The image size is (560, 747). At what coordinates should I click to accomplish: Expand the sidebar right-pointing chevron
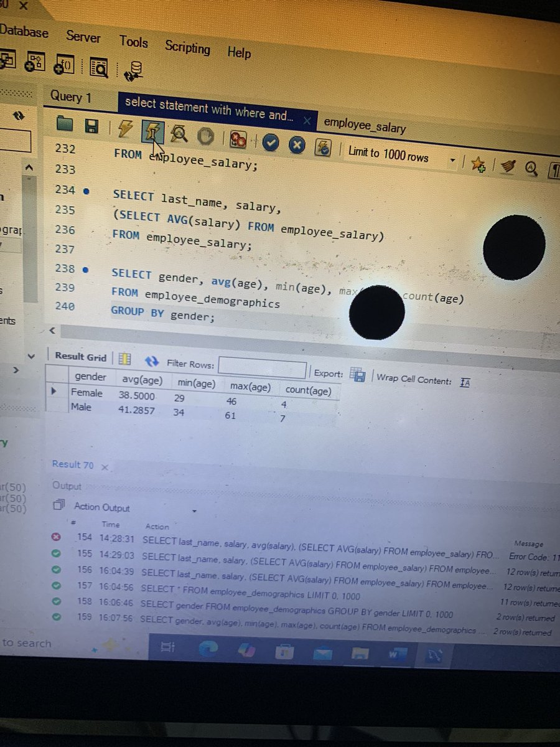(x=16, y=370)
